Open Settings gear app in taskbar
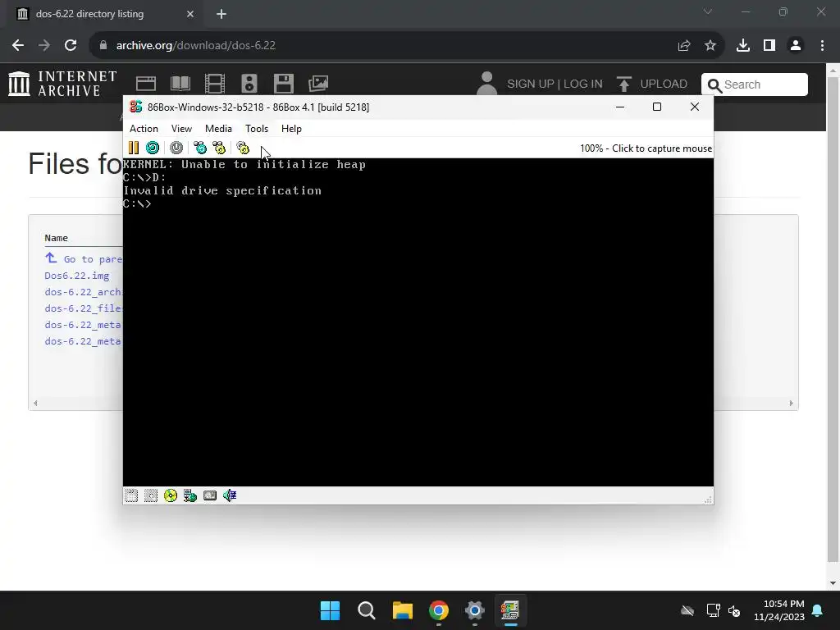The width and height of the screenshot is (840, 630). point(475,610)
